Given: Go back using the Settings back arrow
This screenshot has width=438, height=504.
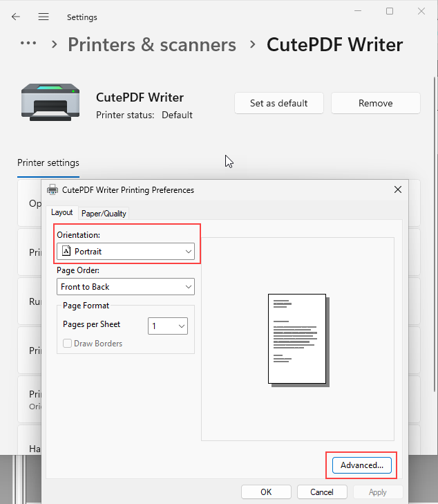Looking at the screenshot, I should [x=16, y=17].
